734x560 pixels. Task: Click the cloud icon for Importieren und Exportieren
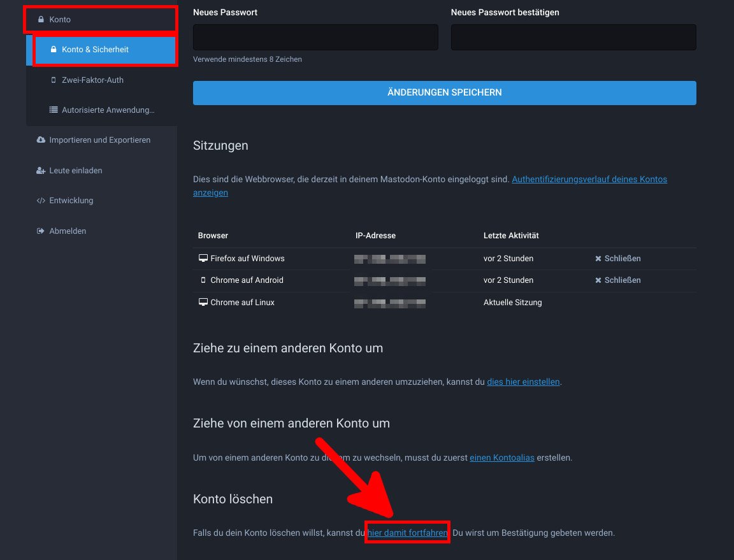[41, 140]
